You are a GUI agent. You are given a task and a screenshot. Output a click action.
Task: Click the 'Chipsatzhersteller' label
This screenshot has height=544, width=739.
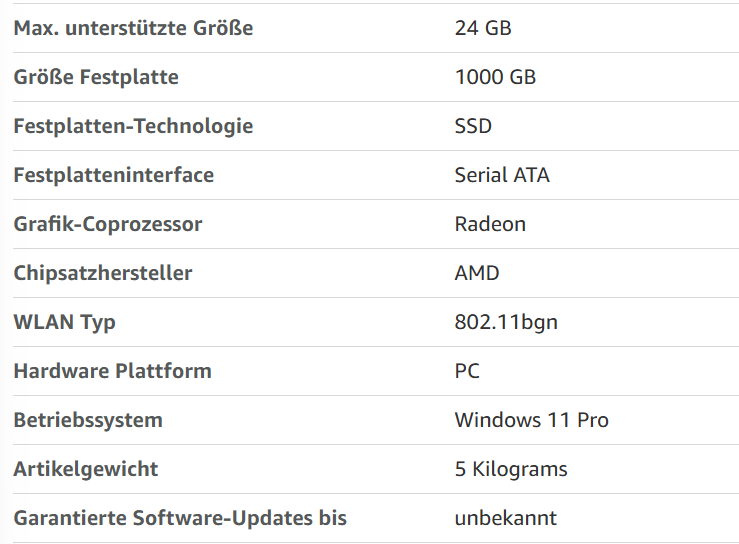click(103, 273)
